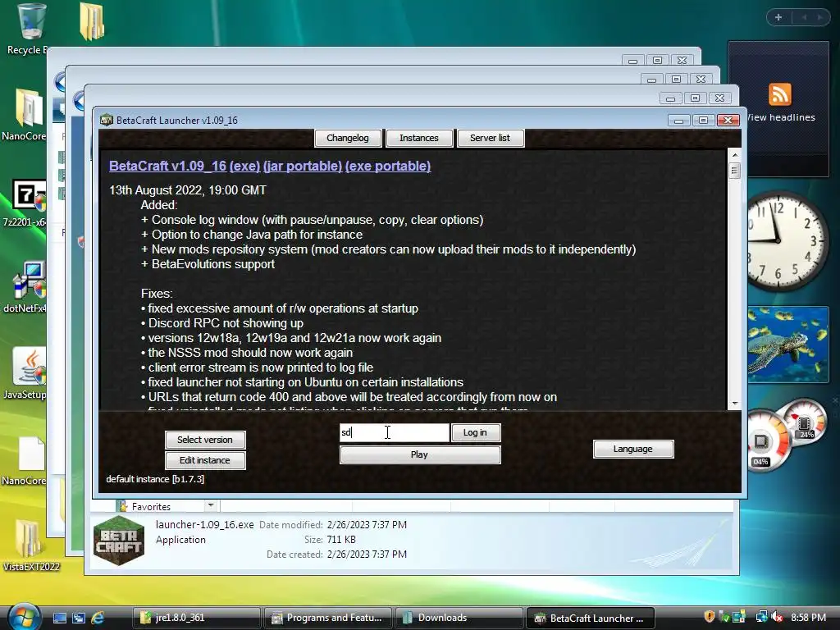Viewport: 840px width, 630px height.
Task: Click the changelog scrollbar thumb
Action: [x=735, y=171]
